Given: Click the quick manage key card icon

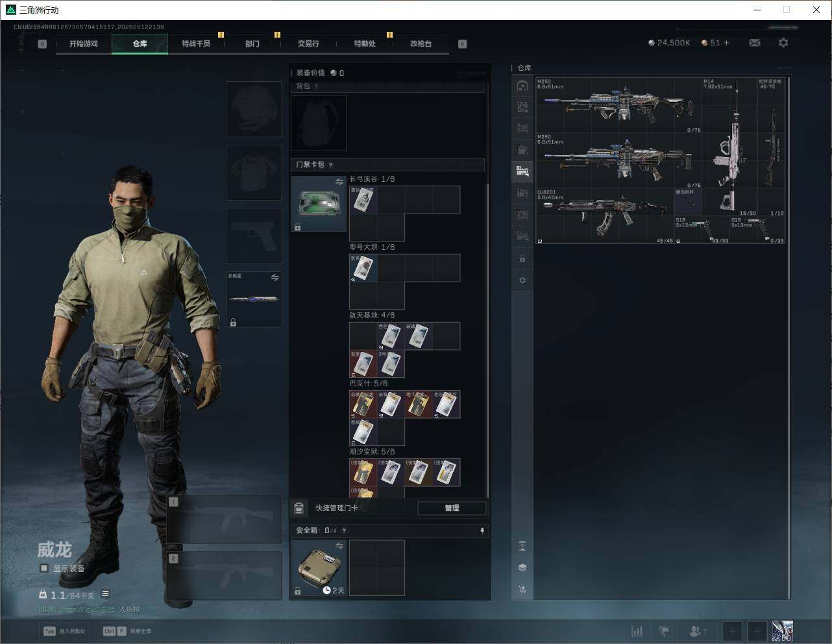Looking at the screenshot, I should click(x=299, y=508).
